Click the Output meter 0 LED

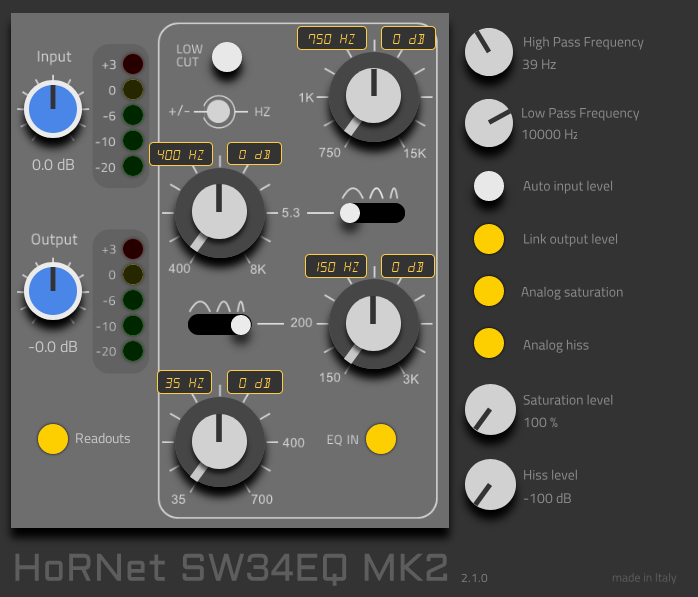pos(133,274)
